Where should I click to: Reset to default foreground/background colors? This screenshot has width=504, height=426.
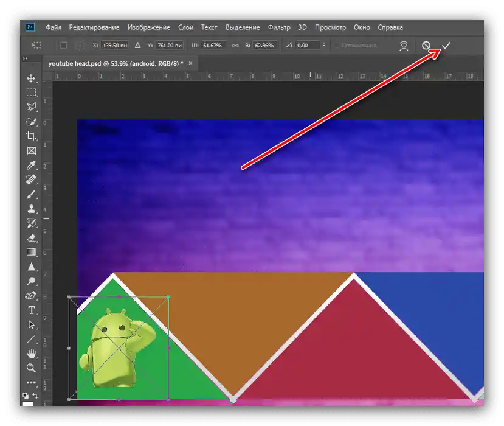coord(26,396)
